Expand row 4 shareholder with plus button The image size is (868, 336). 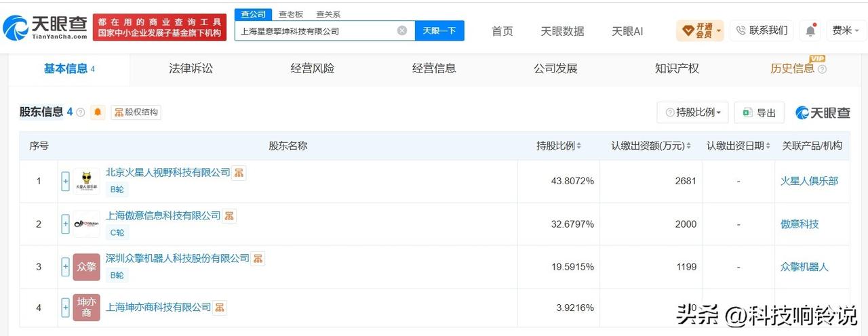click(x=66, y=308)
